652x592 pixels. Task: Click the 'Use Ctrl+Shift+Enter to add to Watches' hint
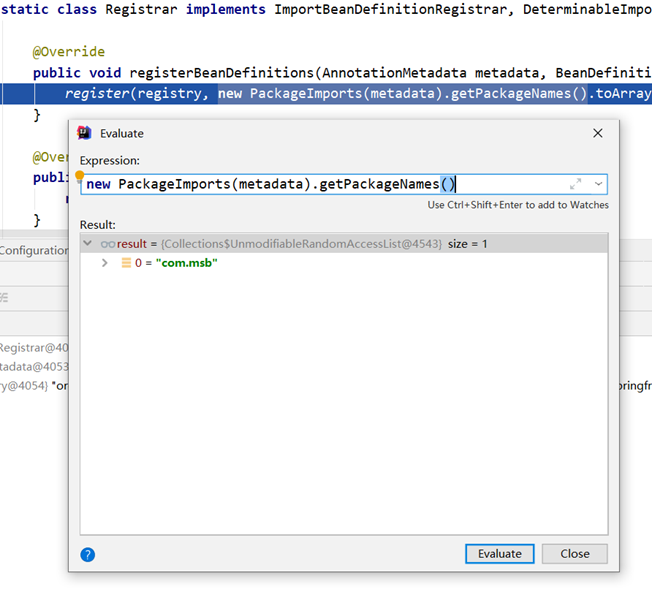pyautogui.click(x=518, y=205)
